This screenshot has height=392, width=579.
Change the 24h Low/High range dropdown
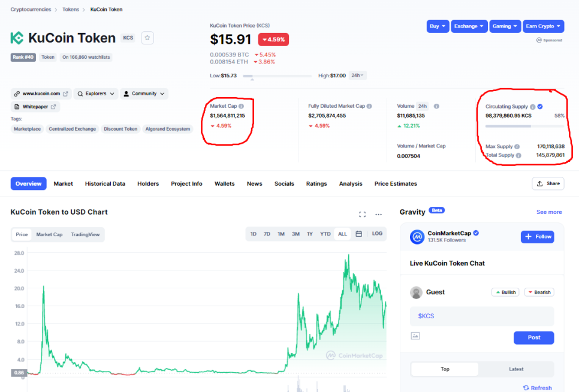point(357,76)
